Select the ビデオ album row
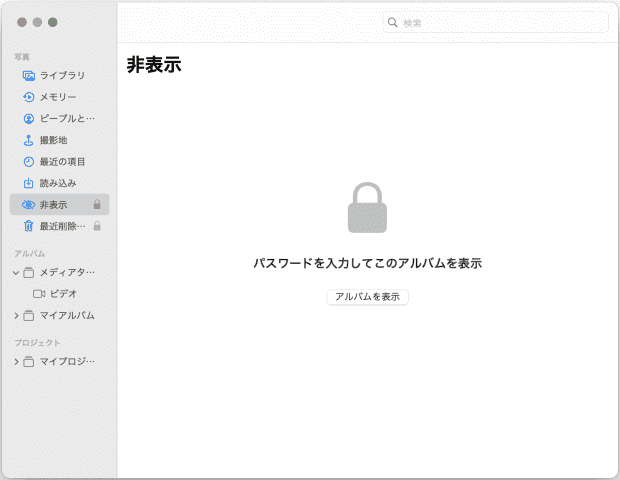Image resolution: width=620 pixels, height=480 pixels. coord(59,294)
